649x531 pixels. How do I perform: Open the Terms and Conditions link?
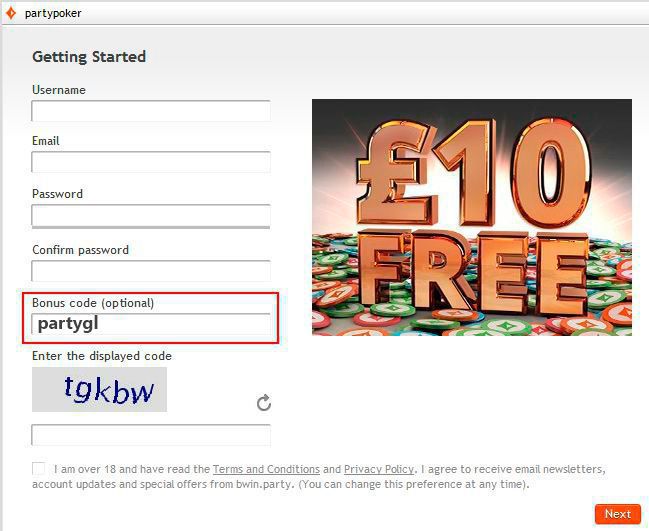coord(266,469)
